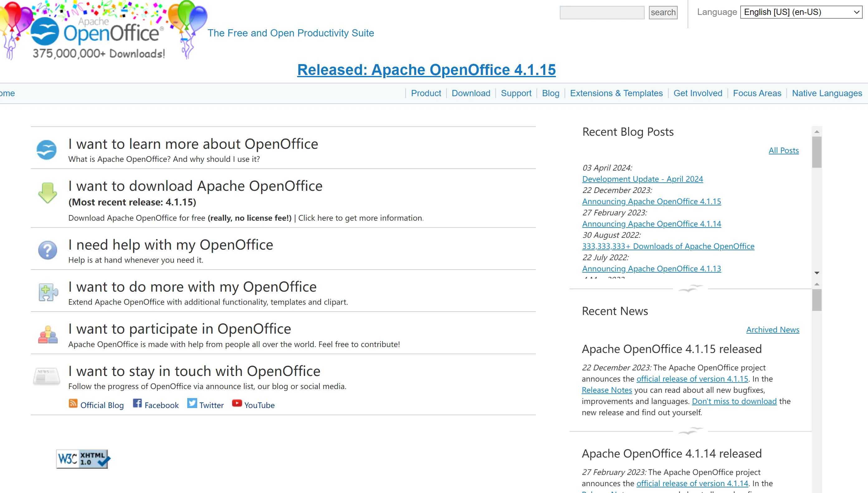This screenshot has width=868, height=493.
Task: Click the puzzle piece extensions icon
Action: 48,292
